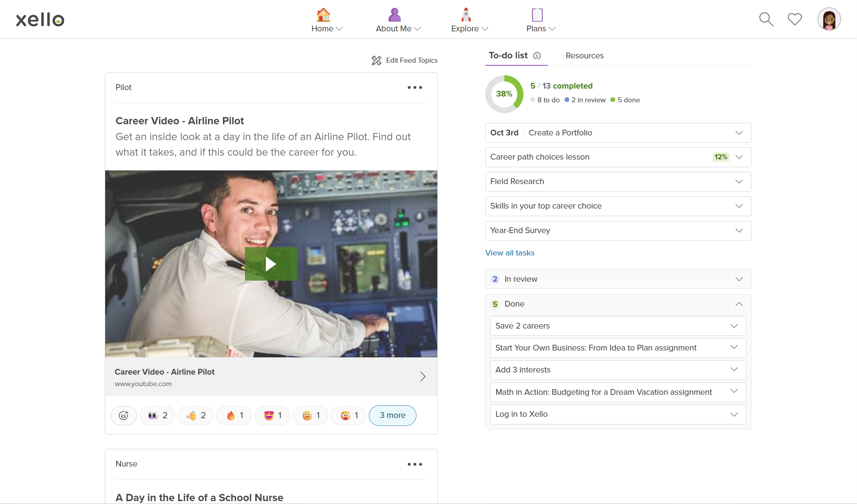Screen dimensions: 857x504
Task: Expand the In review section
Action: 739,279
